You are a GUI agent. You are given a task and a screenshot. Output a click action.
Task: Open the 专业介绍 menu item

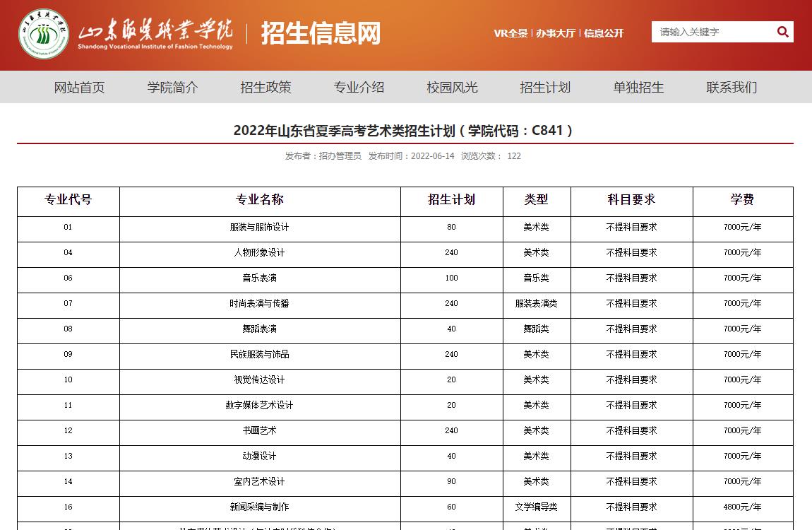tap(359, 87)
